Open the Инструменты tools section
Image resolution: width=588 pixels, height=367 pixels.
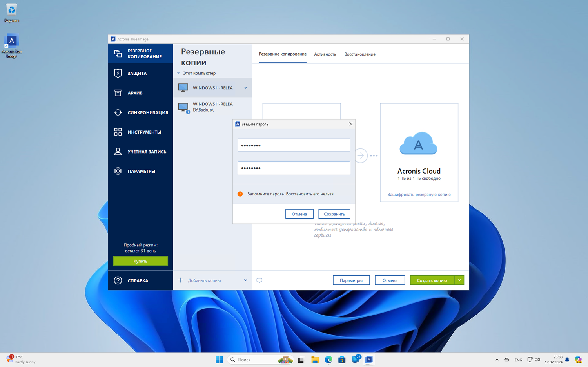(140, 132)
